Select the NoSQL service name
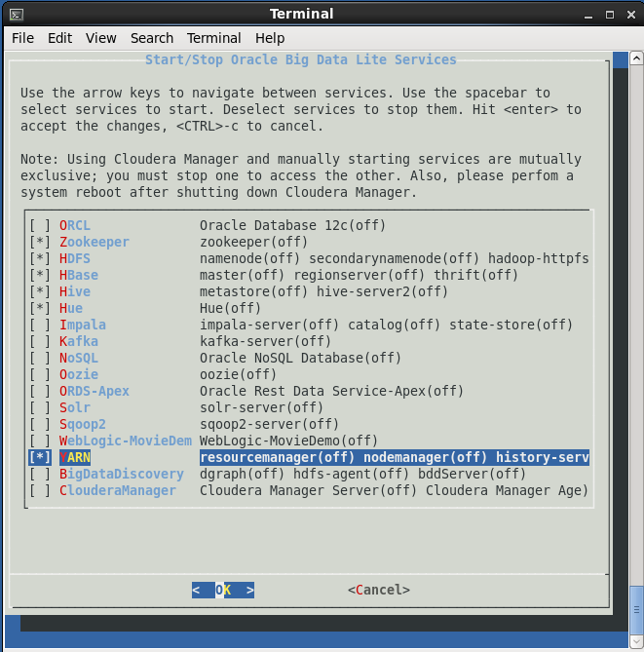This screenshot has width=644, height=652. [x=79, y=358]
